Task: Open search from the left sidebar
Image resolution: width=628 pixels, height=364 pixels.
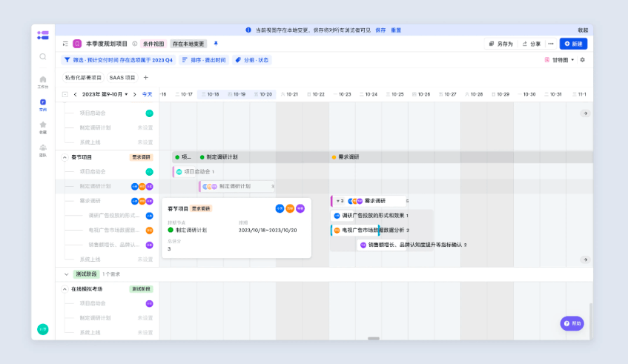Action: pyautogui.click(x=43, y=57)
